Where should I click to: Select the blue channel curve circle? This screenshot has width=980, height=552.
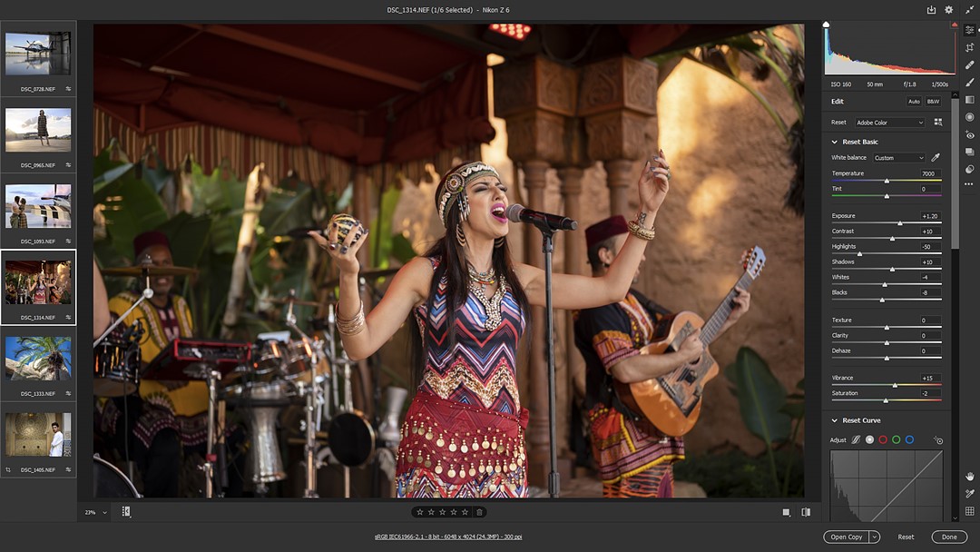pos(909,439)
